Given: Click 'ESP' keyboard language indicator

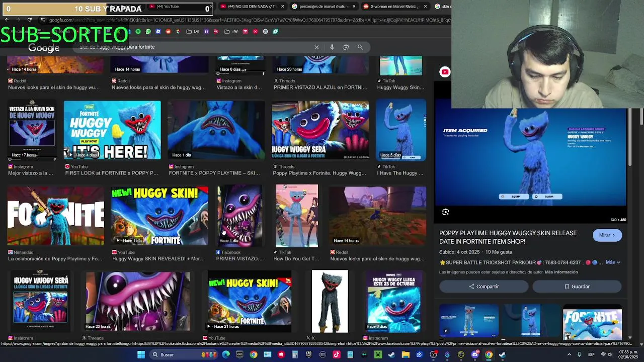Looking at the screenshot, I should tap(591, 355).
